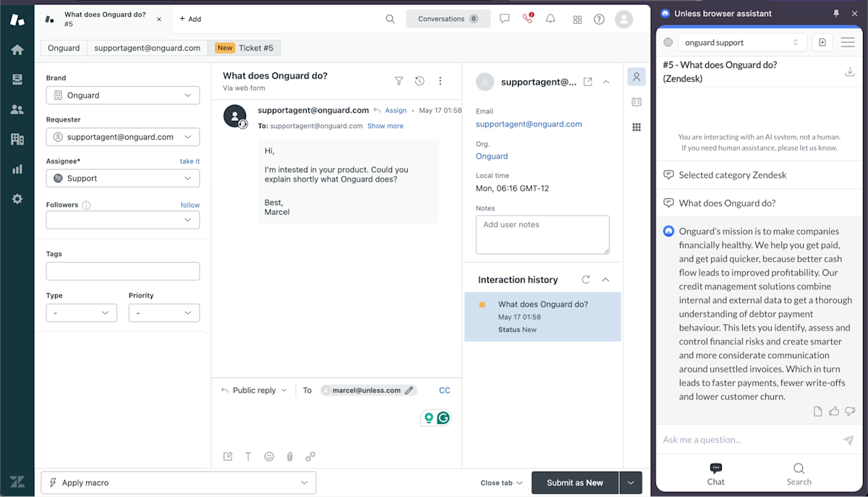Click the insert link icon in composer

point(310,456)
